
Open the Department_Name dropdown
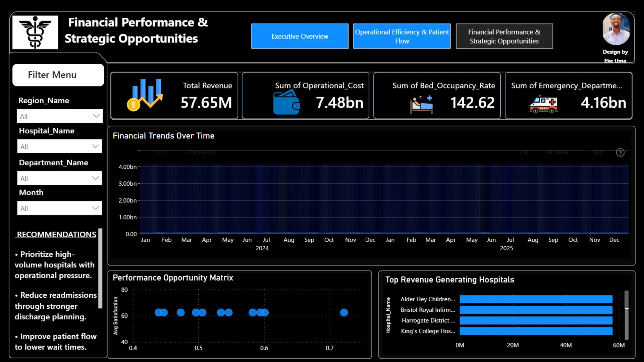pos(60,178)
